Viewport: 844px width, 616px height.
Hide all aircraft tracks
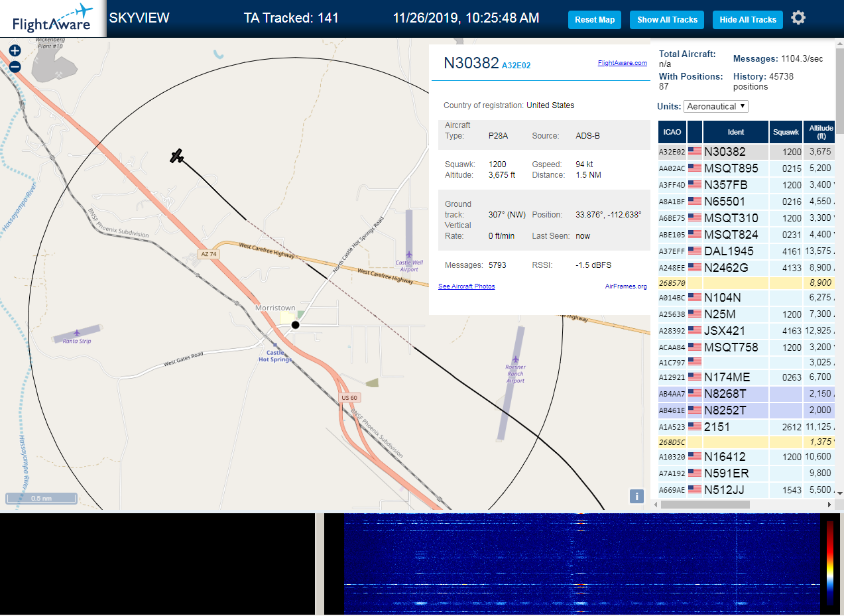[748, 20]
